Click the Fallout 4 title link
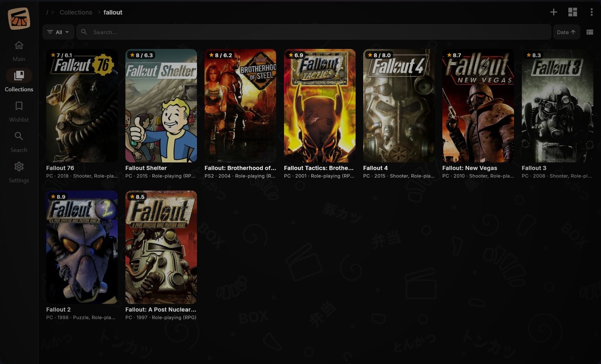This screenshot has height=364, width=601. pos(375,168)
